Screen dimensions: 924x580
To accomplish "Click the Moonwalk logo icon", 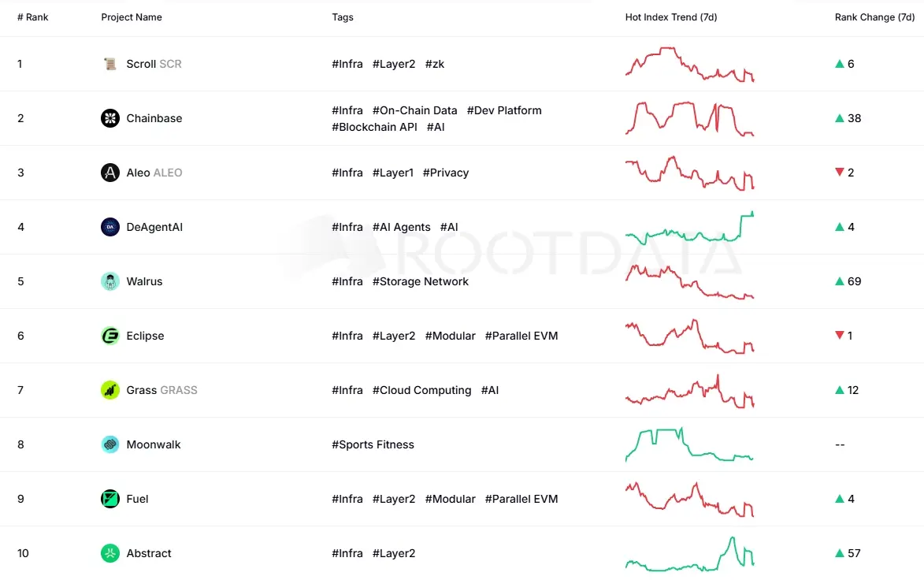I will [x=110, y=444].
